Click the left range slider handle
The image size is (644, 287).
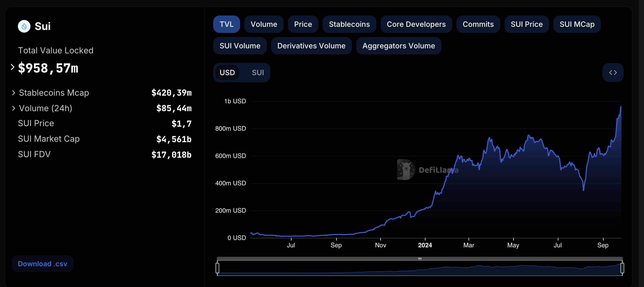(217, 268)
